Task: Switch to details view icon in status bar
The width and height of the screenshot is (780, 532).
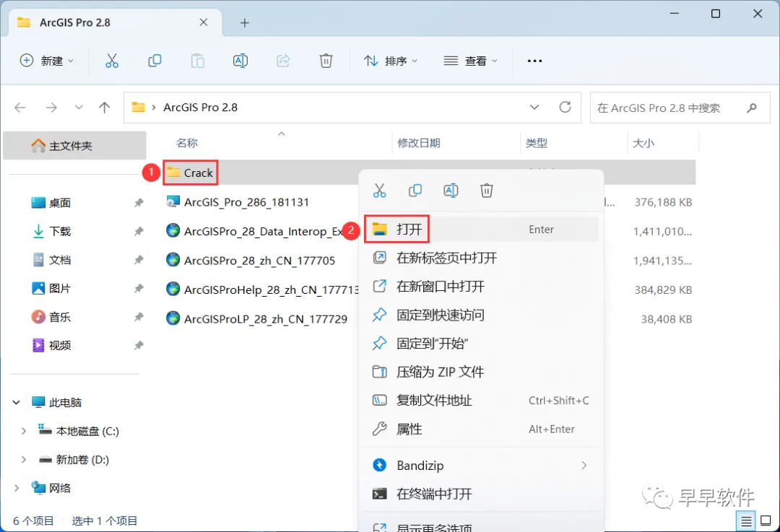Action: [x=746, y=521]
